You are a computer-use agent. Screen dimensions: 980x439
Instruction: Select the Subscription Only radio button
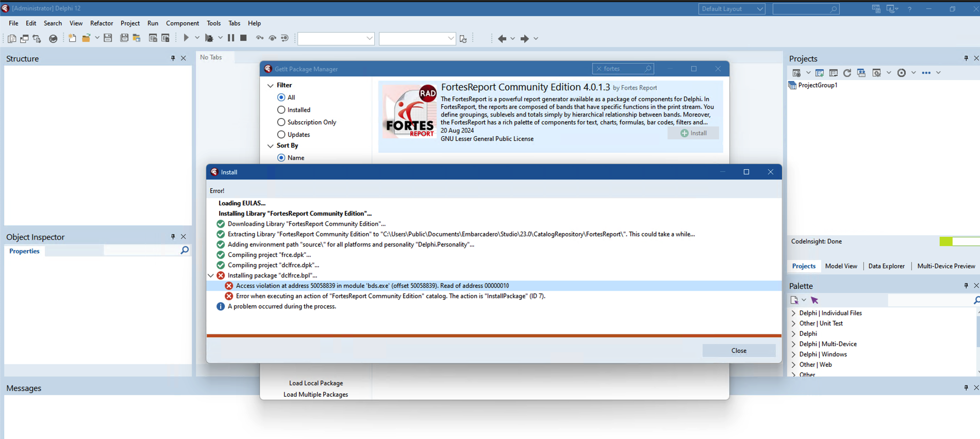[281, 122]
